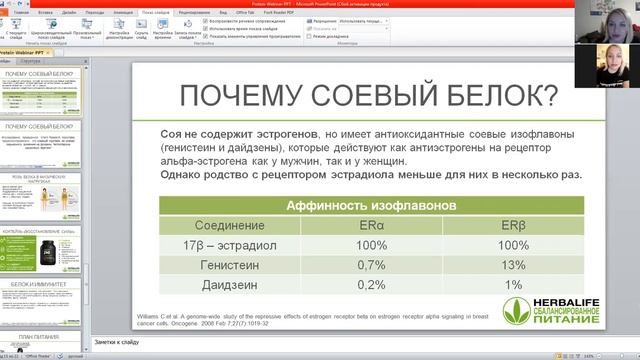Select second ПОЧЕМУ СОЕВЫЙ БЕЛОК text-only thumbnail

coord(40,144)
